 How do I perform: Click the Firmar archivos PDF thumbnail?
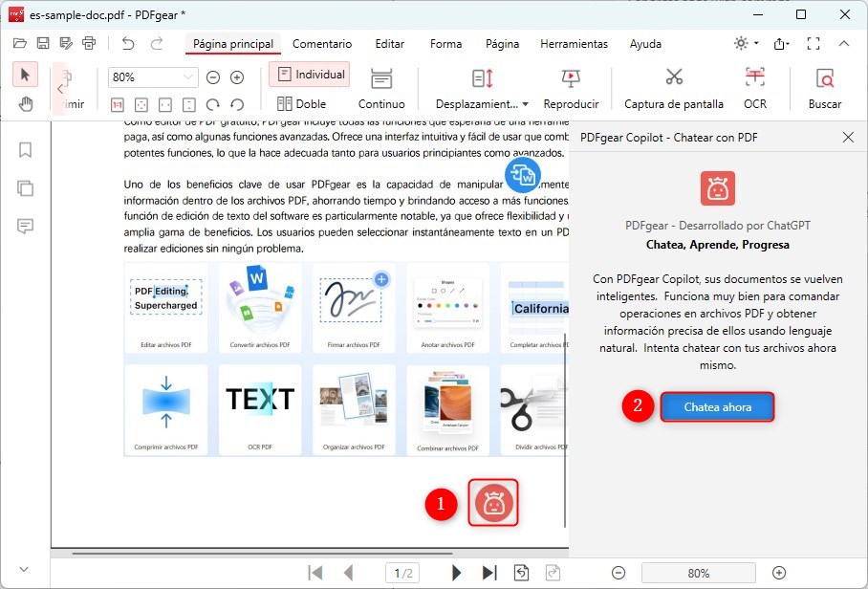354,307
